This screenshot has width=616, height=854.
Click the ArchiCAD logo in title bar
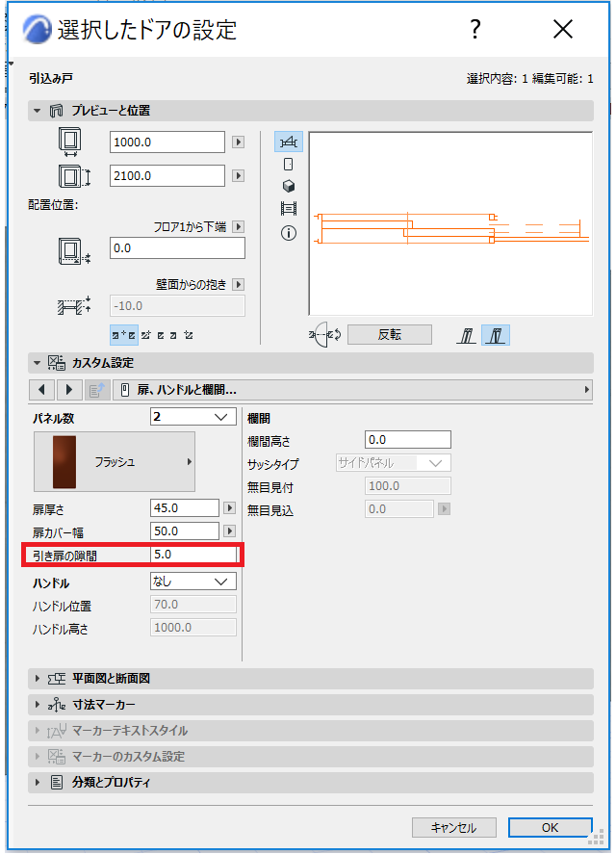37,30
